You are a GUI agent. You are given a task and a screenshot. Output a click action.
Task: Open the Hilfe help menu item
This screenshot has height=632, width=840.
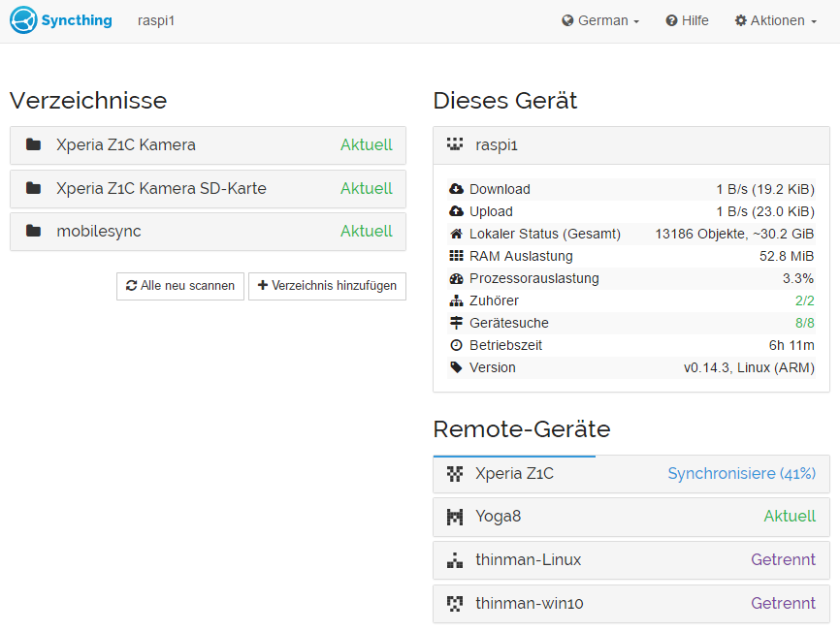click(687, 20)
